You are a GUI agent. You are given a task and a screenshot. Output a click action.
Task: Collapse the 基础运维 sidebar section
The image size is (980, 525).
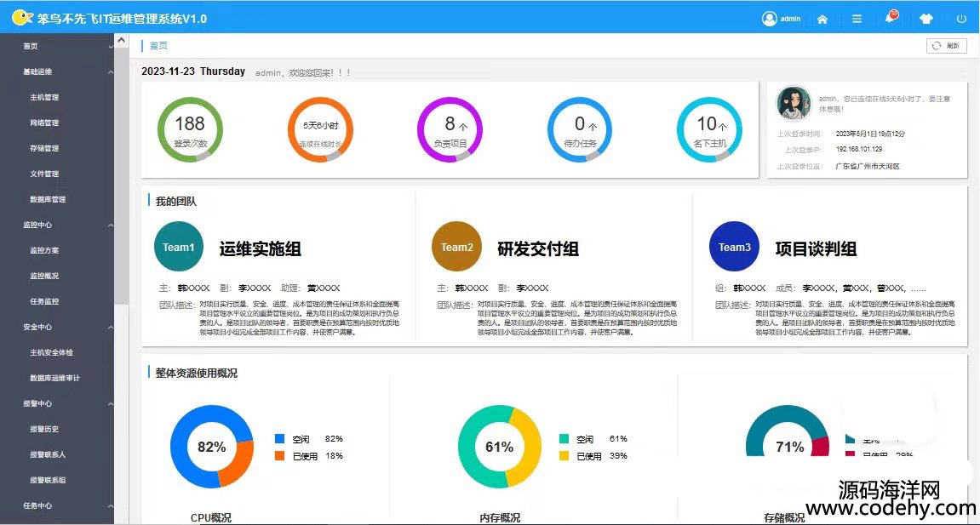click(111, 72)
